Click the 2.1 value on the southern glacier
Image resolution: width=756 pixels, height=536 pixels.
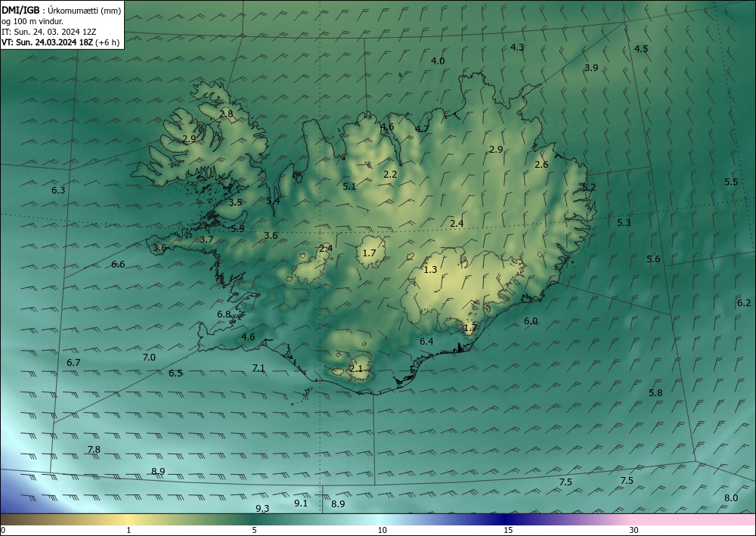point(356,369)
